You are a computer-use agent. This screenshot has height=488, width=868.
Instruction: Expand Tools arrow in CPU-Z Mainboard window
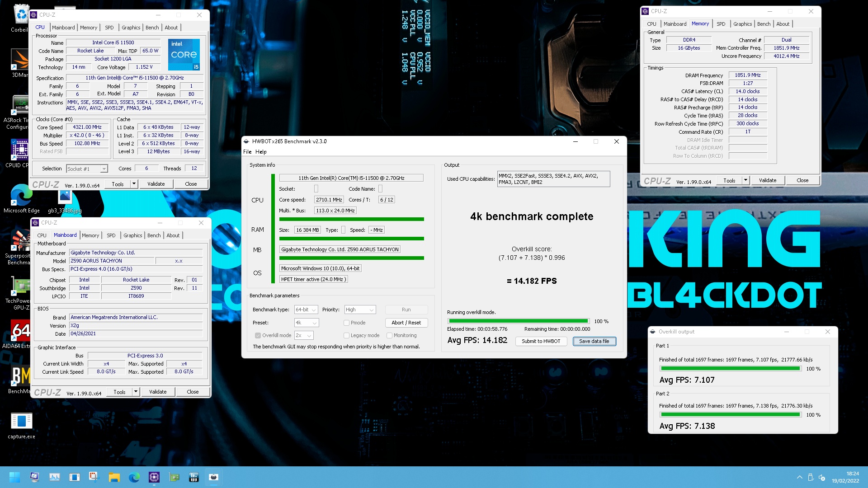click(136, 392)
